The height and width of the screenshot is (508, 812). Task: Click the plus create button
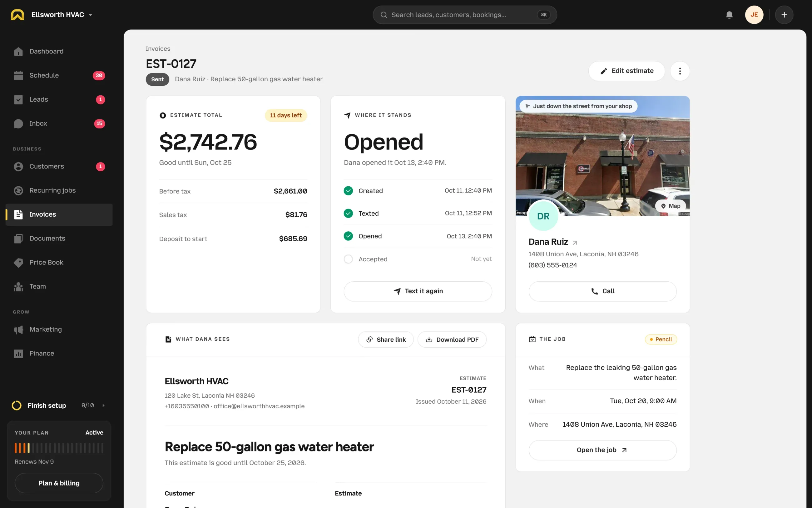click(784, 15)
